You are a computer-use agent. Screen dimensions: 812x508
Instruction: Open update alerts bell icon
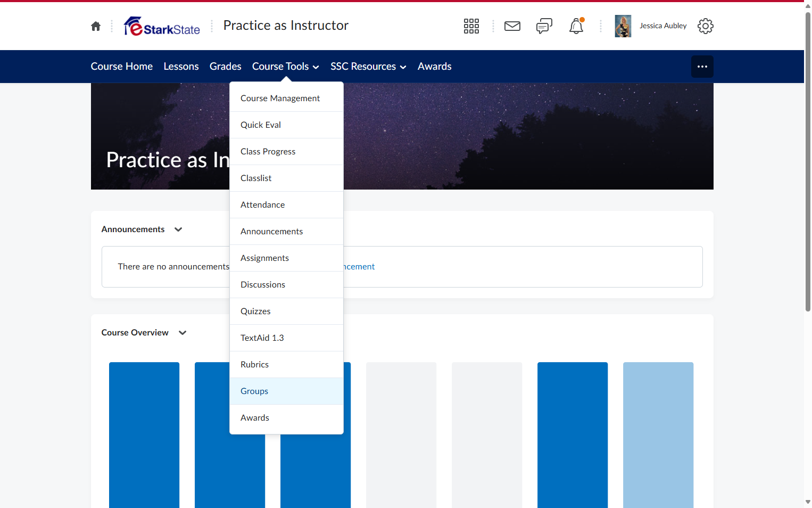(576, 26)
